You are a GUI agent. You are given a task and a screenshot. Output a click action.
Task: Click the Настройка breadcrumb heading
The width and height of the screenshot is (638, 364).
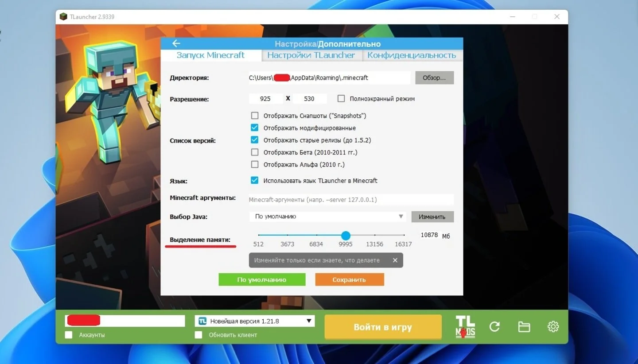click(295, 44)
